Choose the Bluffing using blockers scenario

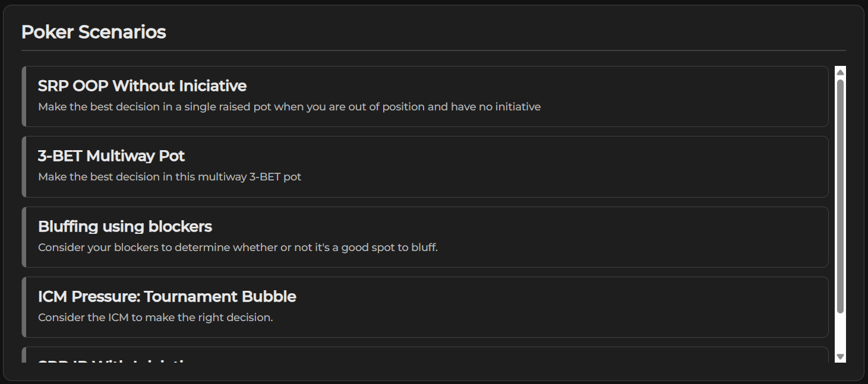(125, 227)
